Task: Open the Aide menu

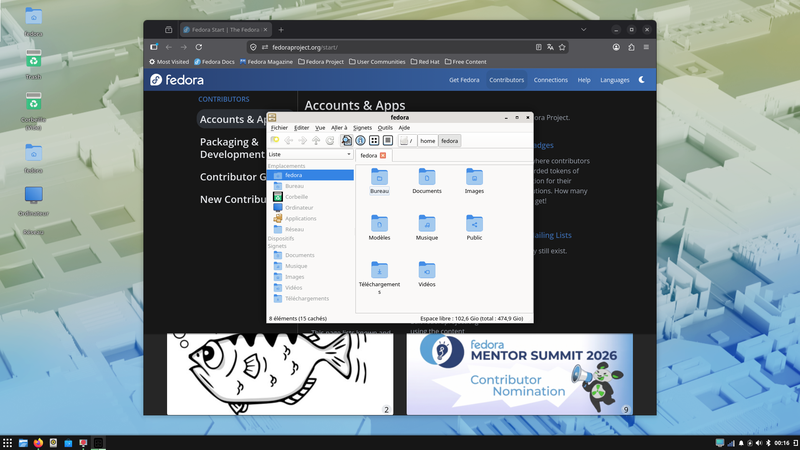Action: tap(404, 128)
